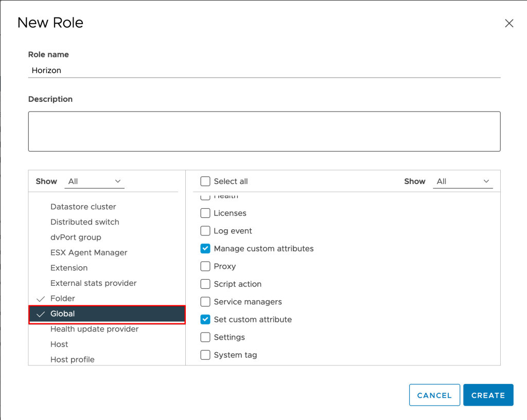Open the right Show filter dropdown

tap(462, 181)
